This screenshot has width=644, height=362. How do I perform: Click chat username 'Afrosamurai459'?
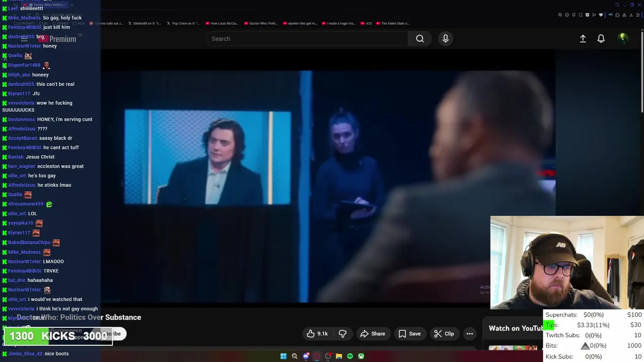(x=26, y=204)
